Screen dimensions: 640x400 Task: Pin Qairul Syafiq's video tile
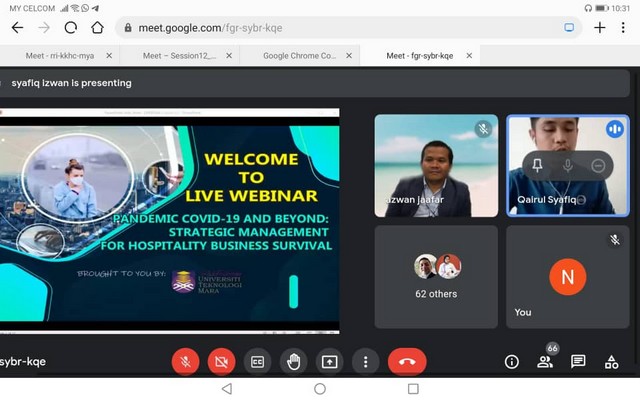pos(537,165)
